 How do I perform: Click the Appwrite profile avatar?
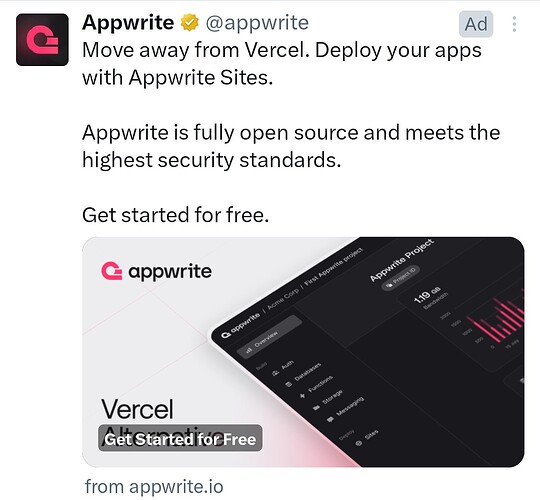click(x=42, y=40)
